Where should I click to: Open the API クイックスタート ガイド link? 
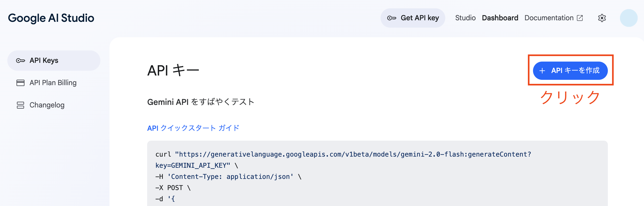pos(193,128)
